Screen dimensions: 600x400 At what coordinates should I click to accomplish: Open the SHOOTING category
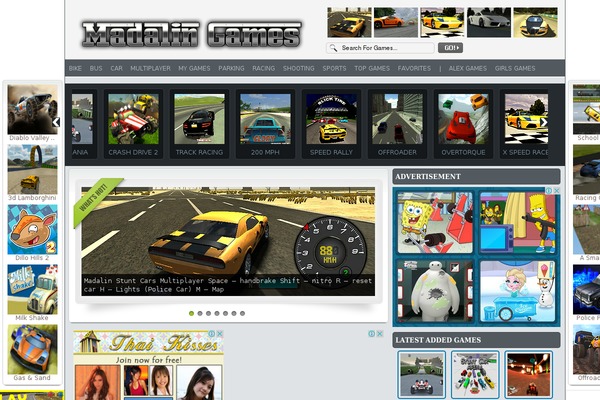tap(298, 69)
